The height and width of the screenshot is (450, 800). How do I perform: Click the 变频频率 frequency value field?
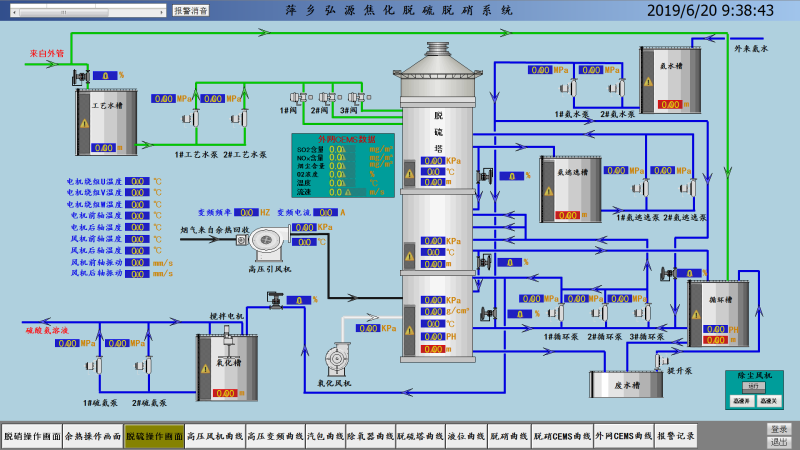246,212
